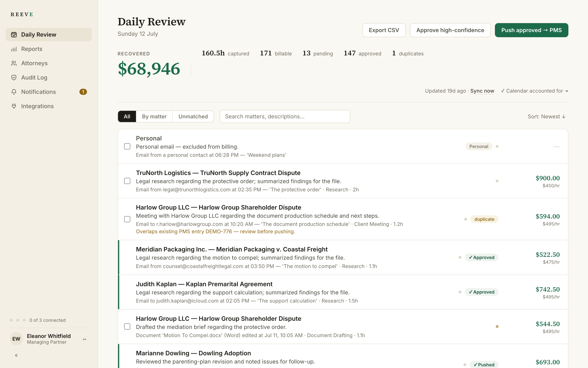Click the confidence dot on Harlow mediation brief row
The image size is (588, 368).
(497, 326)
